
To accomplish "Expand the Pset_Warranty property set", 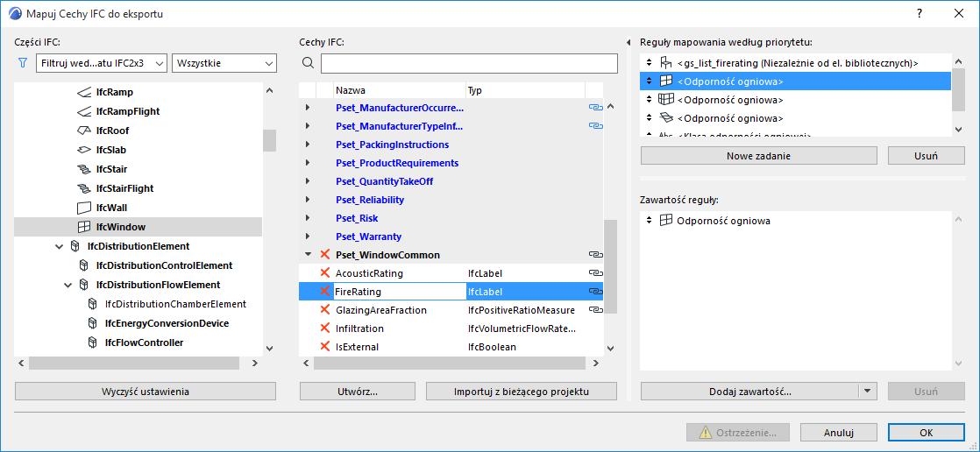I will tap(308, 237).
